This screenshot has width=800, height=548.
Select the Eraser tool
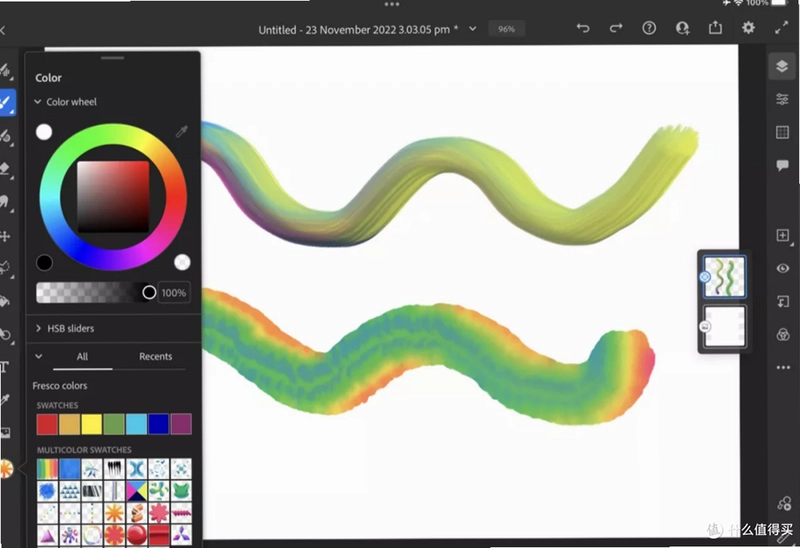click(5, 168)
